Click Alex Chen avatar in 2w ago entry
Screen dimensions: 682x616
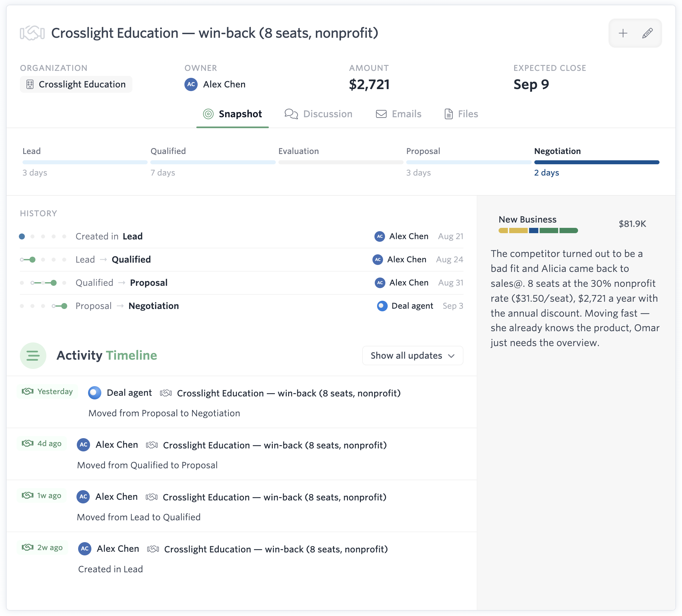pos(84,549)
